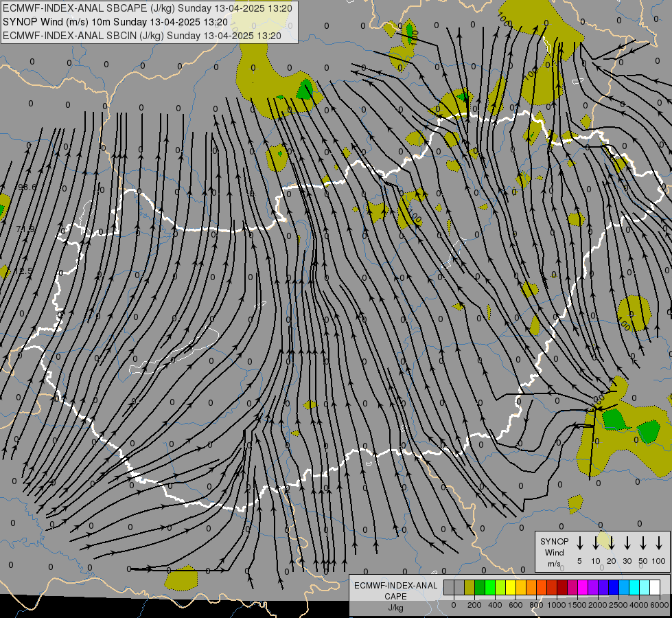Pick the dark red swatch after 1000
Image resolution: width=672 pixels, height=618 pixels.
click(x=562, y=587)
